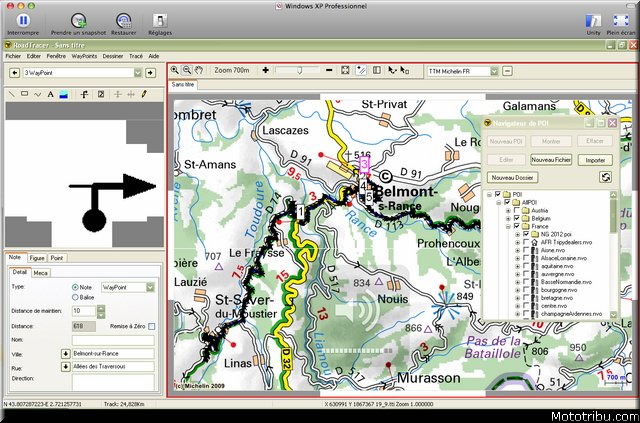Open the WayPoint type dropdown
The width and height of the screenshot is (640, 423).
tap(150, 287)
